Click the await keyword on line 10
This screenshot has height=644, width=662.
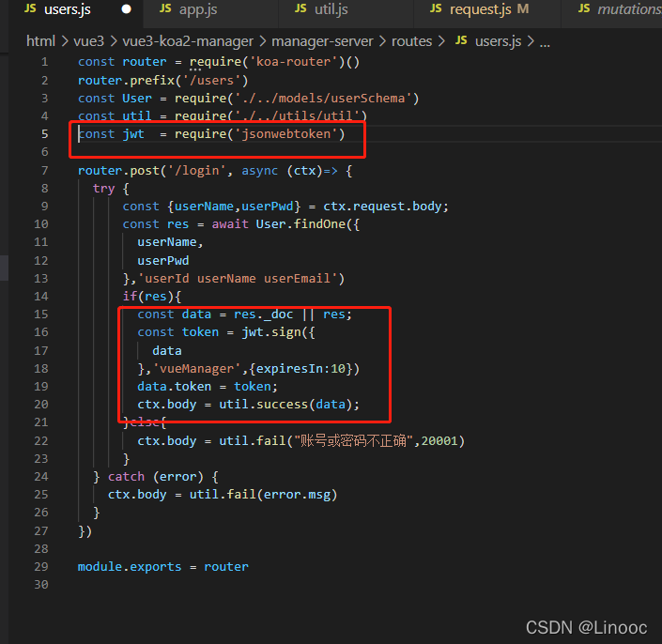[230, 224]
